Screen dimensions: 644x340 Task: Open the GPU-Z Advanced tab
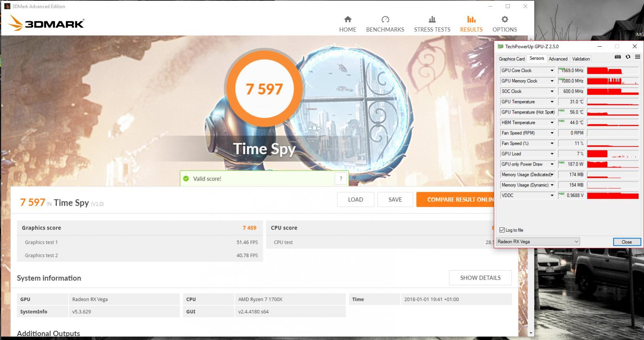(x=558, y=59)
